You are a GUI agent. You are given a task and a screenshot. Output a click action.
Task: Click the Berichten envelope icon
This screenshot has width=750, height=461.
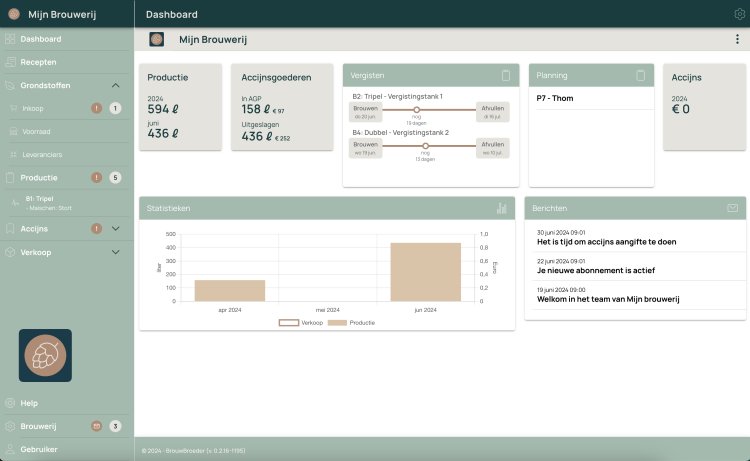732,208
